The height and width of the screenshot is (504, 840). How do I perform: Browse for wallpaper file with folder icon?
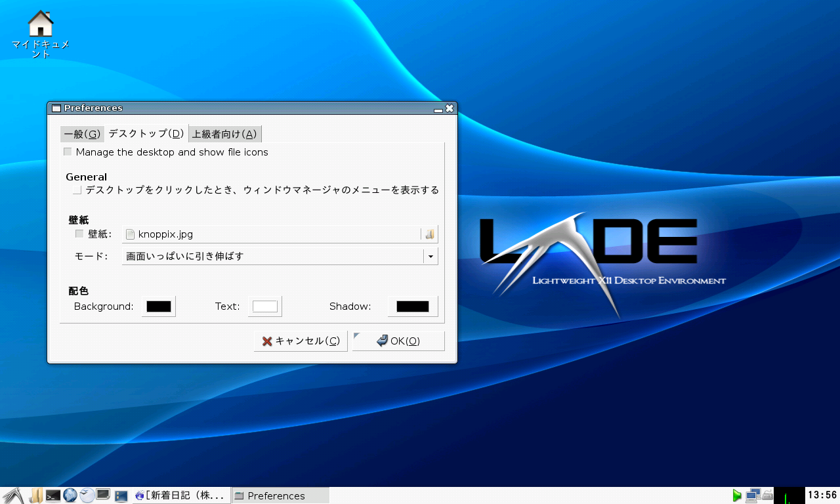(x=429, y=234)
